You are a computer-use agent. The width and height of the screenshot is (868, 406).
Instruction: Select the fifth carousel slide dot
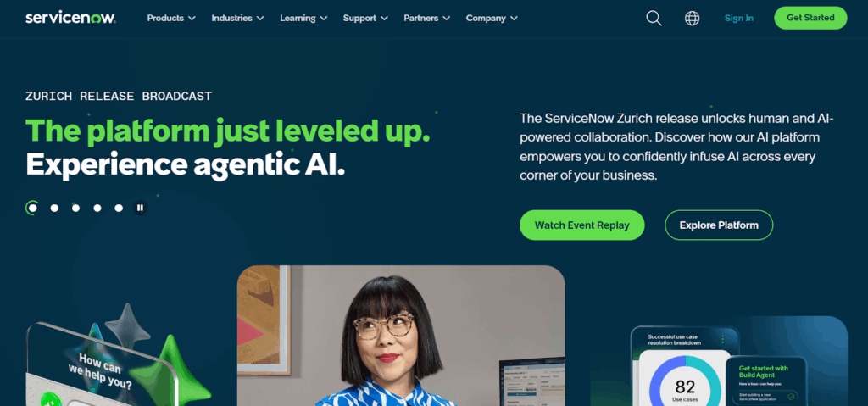click(119, 209)
